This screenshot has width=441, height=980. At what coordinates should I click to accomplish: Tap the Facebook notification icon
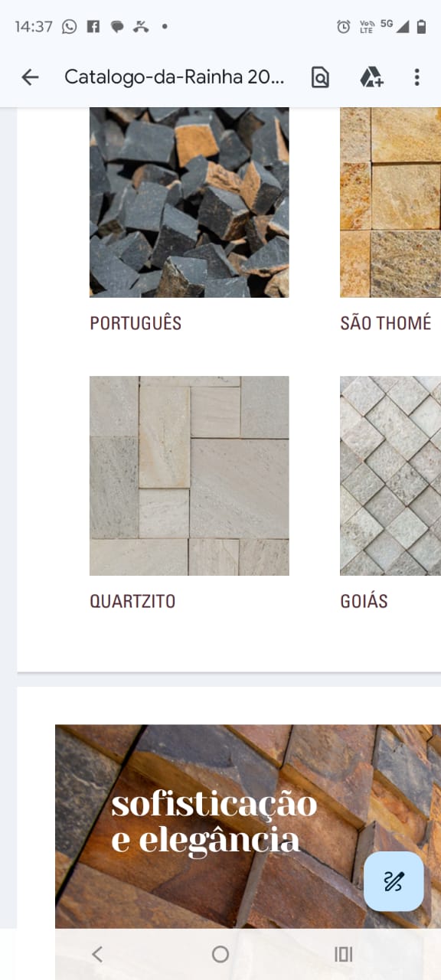coord(93,27)
